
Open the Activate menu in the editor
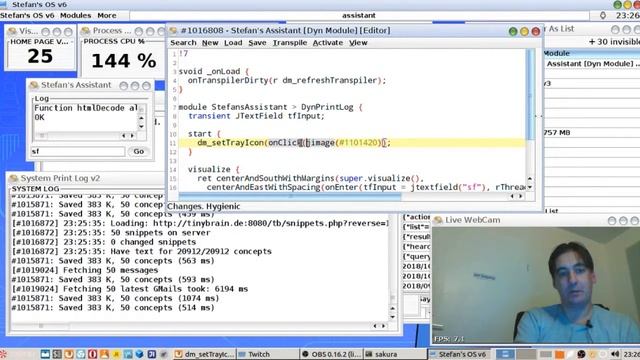coord(328,43)
